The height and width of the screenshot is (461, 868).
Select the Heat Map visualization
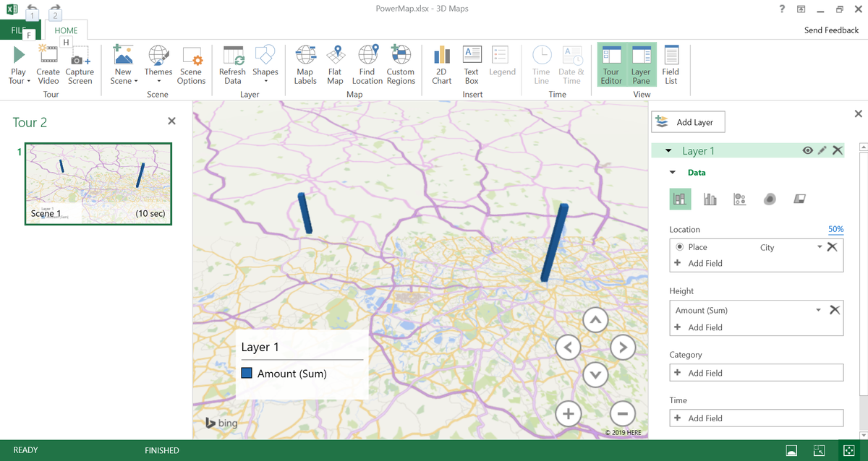770,199
